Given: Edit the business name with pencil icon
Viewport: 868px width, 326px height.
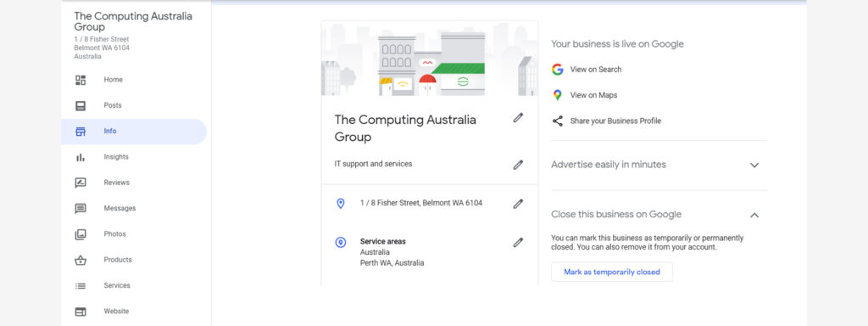Looking at the screenshot, I should [x=518, y=117].
